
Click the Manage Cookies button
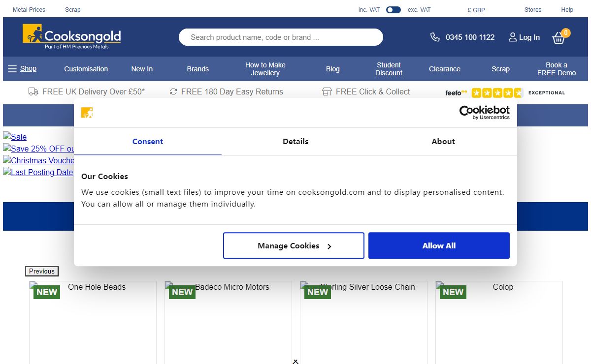(x=294, y=245)
